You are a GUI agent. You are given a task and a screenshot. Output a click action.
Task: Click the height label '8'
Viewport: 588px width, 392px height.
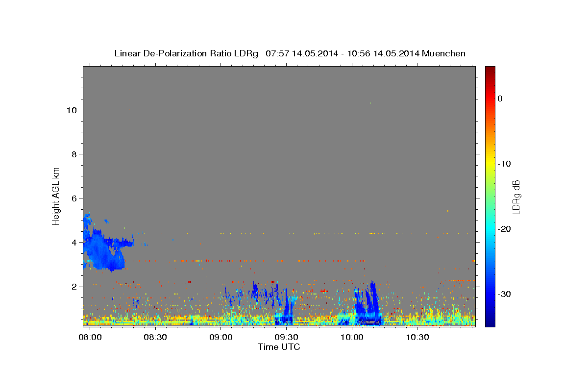click(74, 154)
